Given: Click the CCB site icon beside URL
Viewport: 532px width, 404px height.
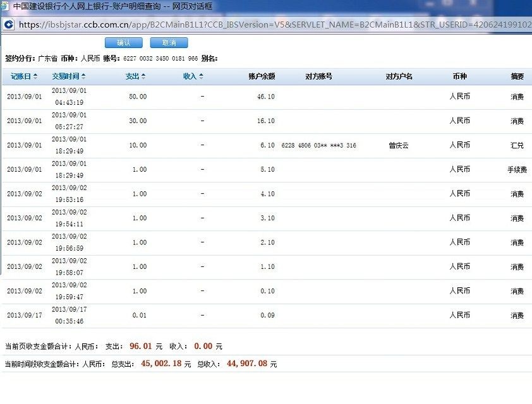Looking at the screenshot, I should click(9, 24).
